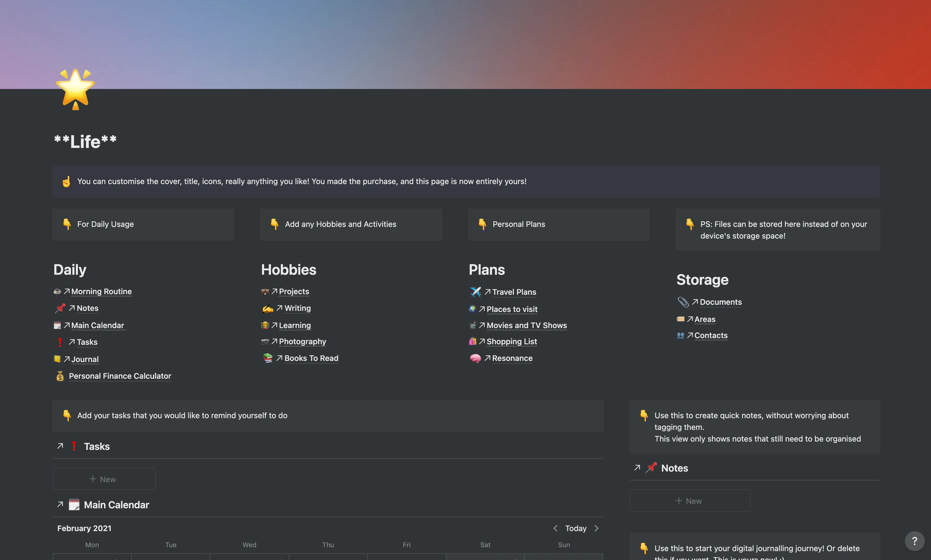The width and height of the screenshot is (931, 560).
Task: Open the Notes linked database heading
Action: (x=674, y=468)
